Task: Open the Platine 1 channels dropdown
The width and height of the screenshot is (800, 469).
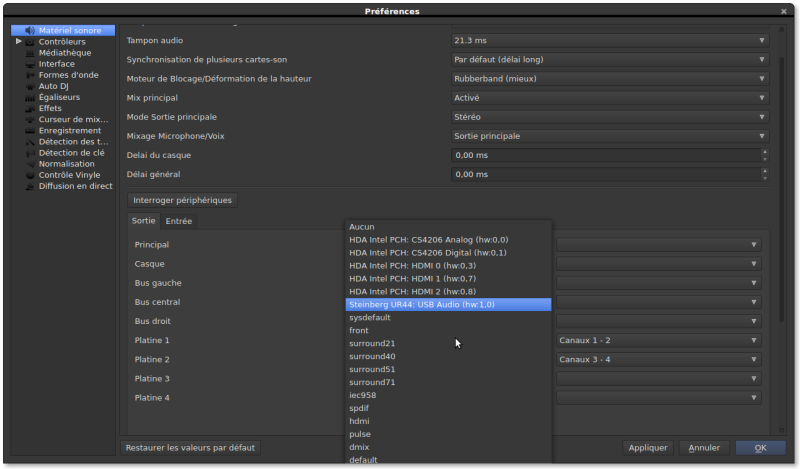Action: click(x=658, y=340)
